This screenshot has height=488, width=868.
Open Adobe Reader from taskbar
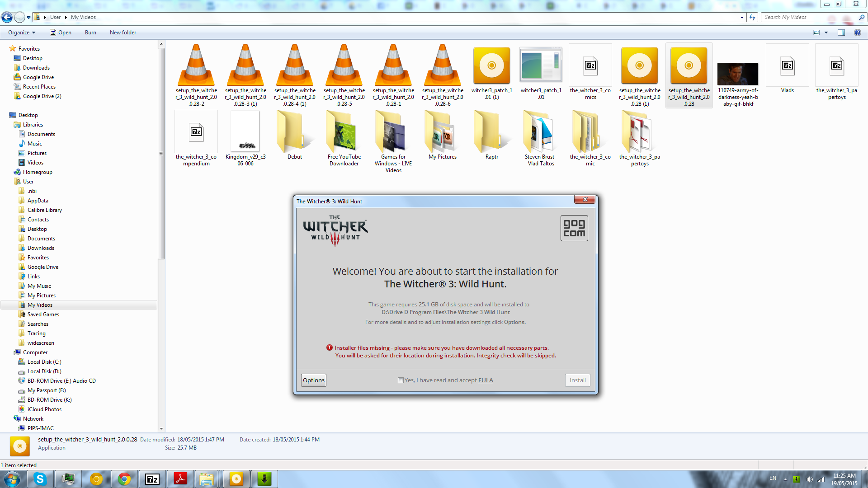click(x=180, y=479)
